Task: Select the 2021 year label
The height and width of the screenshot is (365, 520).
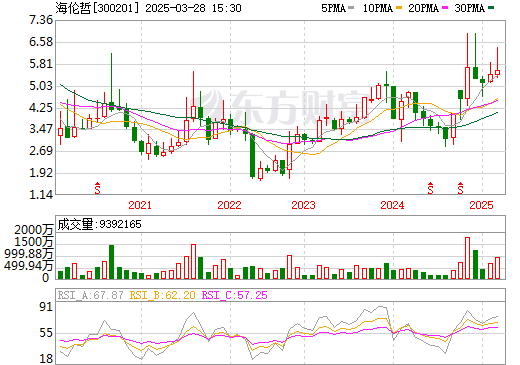Action: pyautogui.click(x=140, y=205)
